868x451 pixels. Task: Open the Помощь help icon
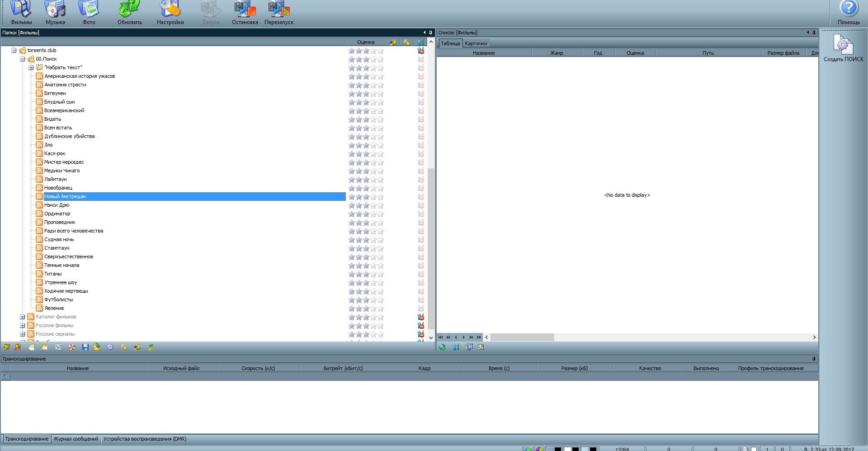click(848, 12)
